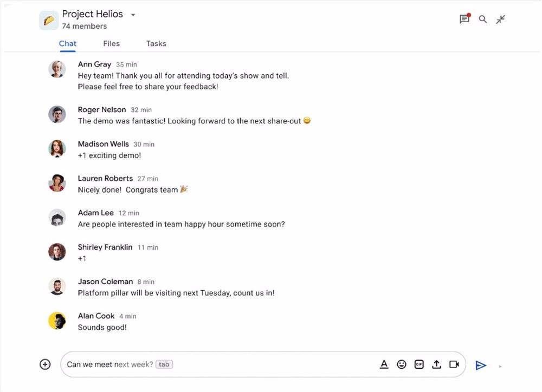This screenshot has width=542, height=392.
Task: Send the typed message
Action: [x=481, y=365]
